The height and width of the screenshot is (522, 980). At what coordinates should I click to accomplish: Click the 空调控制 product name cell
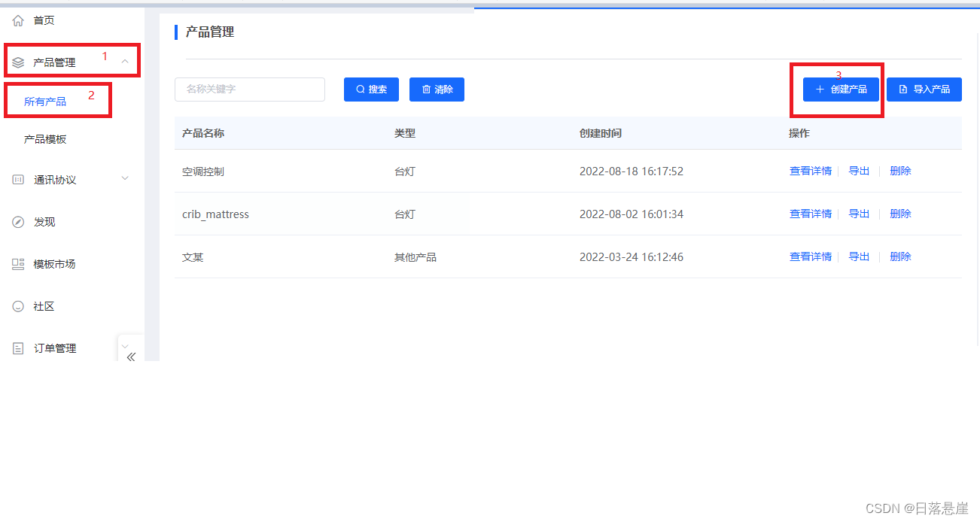point(203,171)
